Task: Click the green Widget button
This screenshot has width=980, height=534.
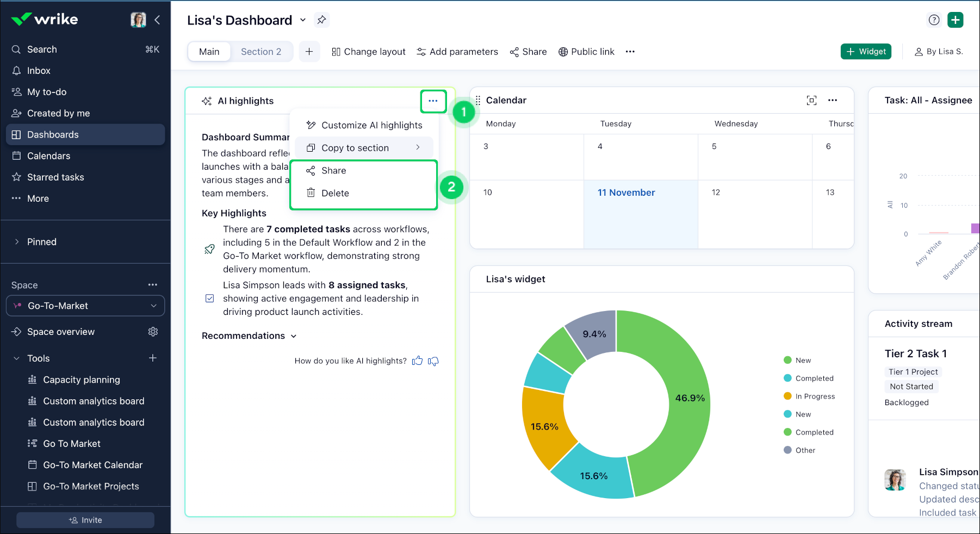Action: [866, 52]
